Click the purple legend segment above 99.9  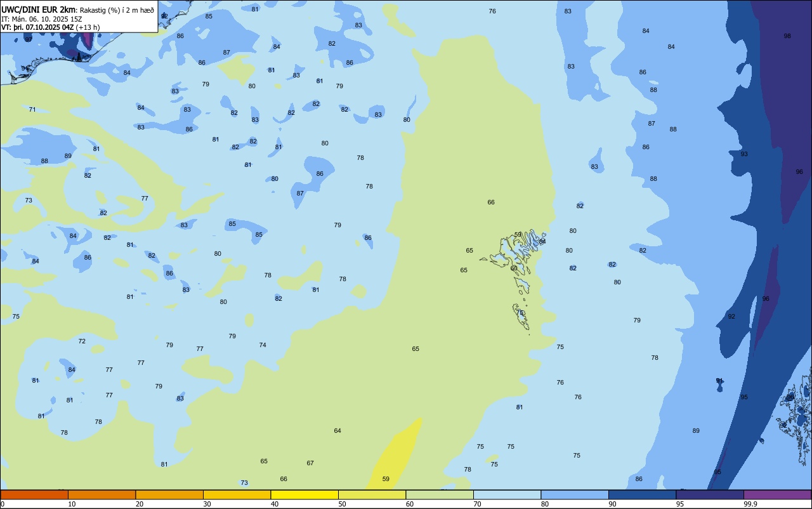point(777,494)
